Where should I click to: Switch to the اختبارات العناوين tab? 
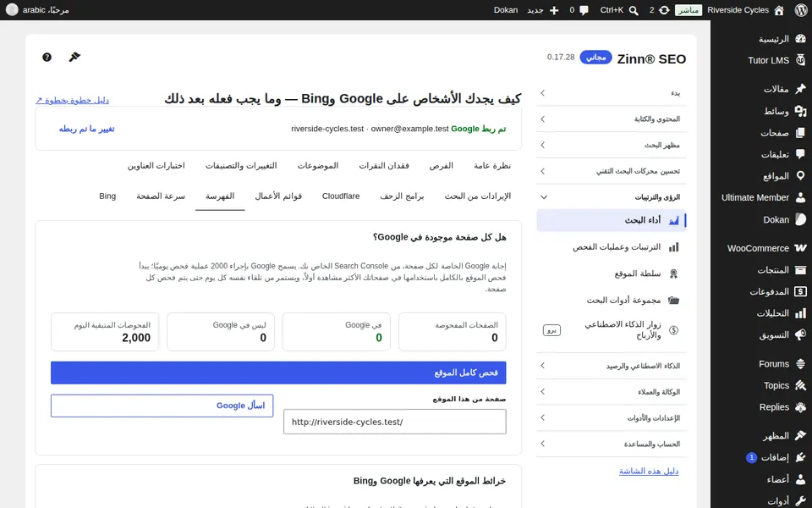click(156, 165)
